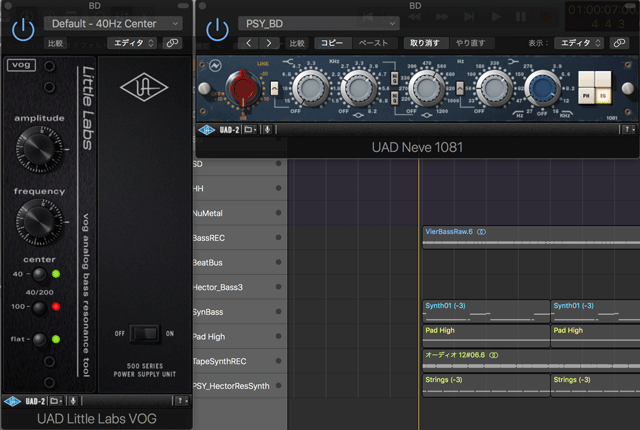Click the SynBass track dot

click(x=278, y=311)
